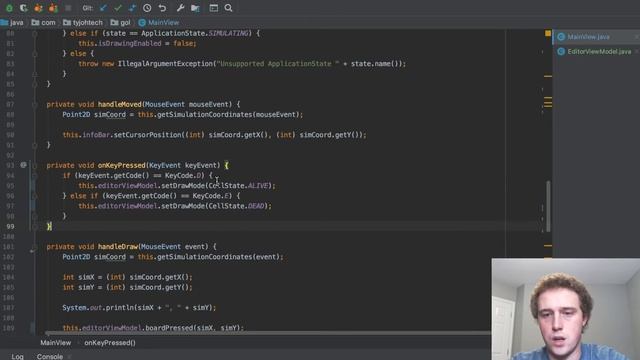640x360 pixels.
Task: Open Project Structure folder icon
Action: click(196, 8)
